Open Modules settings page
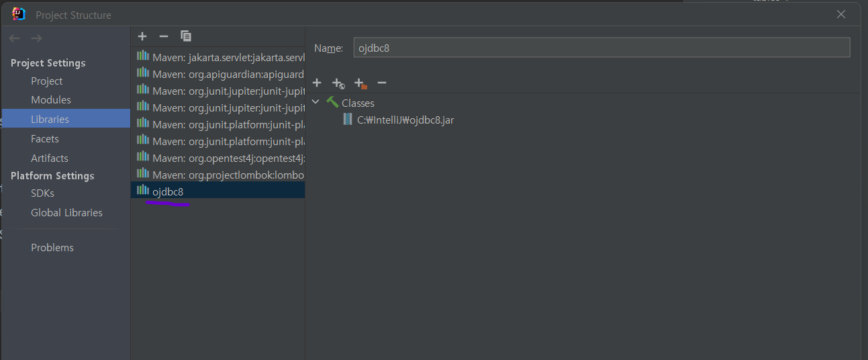This screenshot has height=360, width=868. pos(51,99)
